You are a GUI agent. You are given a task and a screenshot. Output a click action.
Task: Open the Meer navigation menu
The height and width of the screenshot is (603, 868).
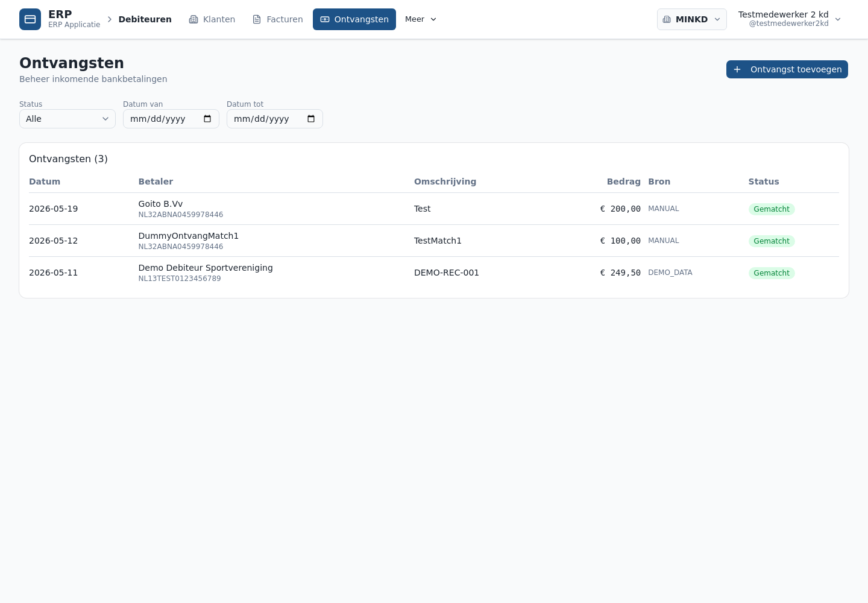pos(421,19)
